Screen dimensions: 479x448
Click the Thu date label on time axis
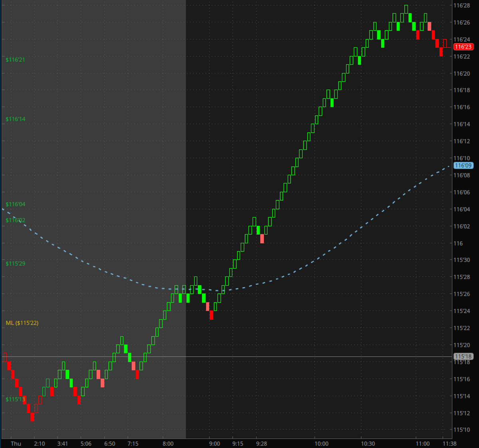pos(16,444)
